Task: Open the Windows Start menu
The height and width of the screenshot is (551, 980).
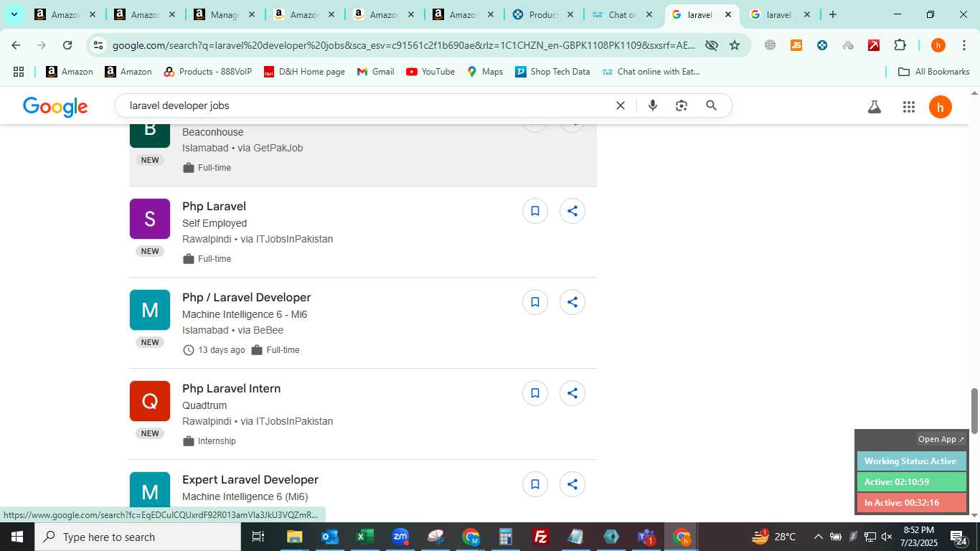Action: pos(17,537)
